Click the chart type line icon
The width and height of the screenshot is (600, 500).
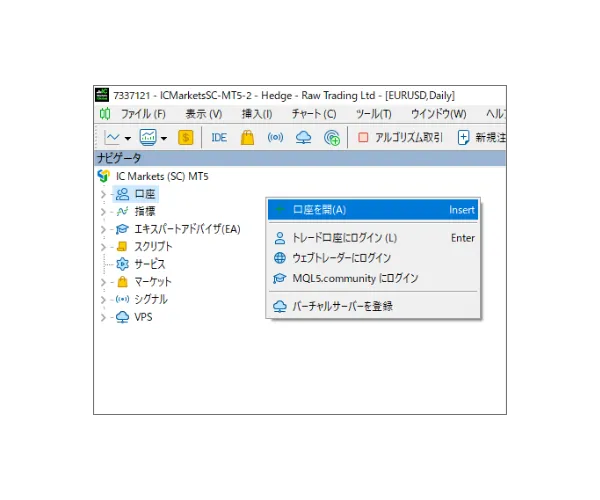click(112, 137)
